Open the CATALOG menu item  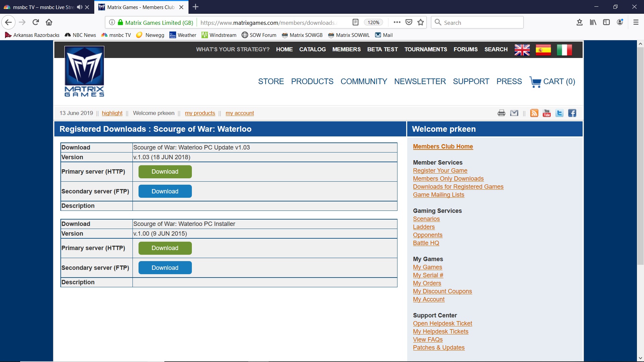pos(312,49)
